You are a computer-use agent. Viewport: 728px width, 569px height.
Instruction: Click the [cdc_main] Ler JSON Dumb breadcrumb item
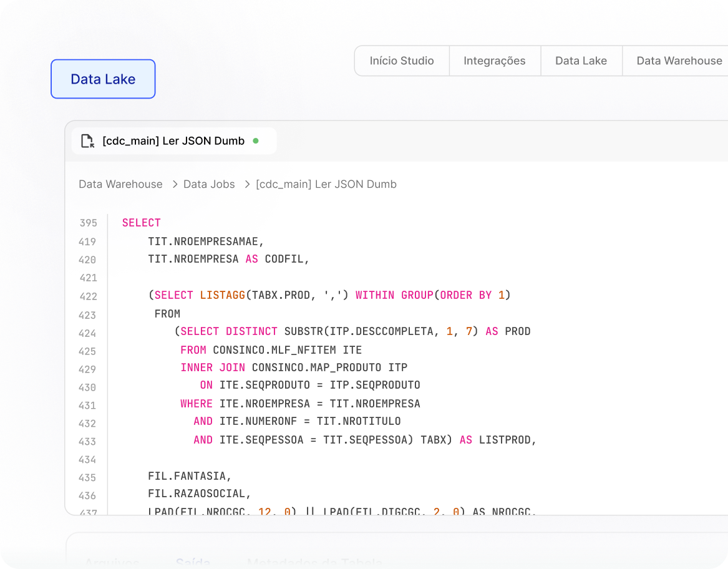(x=326, y=184)
